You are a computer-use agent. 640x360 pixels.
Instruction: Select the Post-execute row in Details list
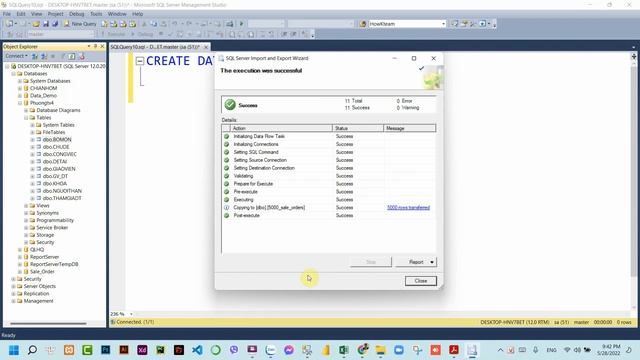(329, 216)
